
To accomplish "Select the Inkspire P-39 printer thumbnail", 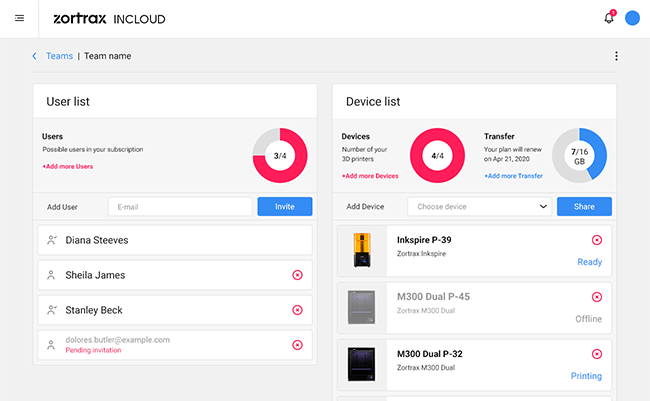I will (361, 250).
